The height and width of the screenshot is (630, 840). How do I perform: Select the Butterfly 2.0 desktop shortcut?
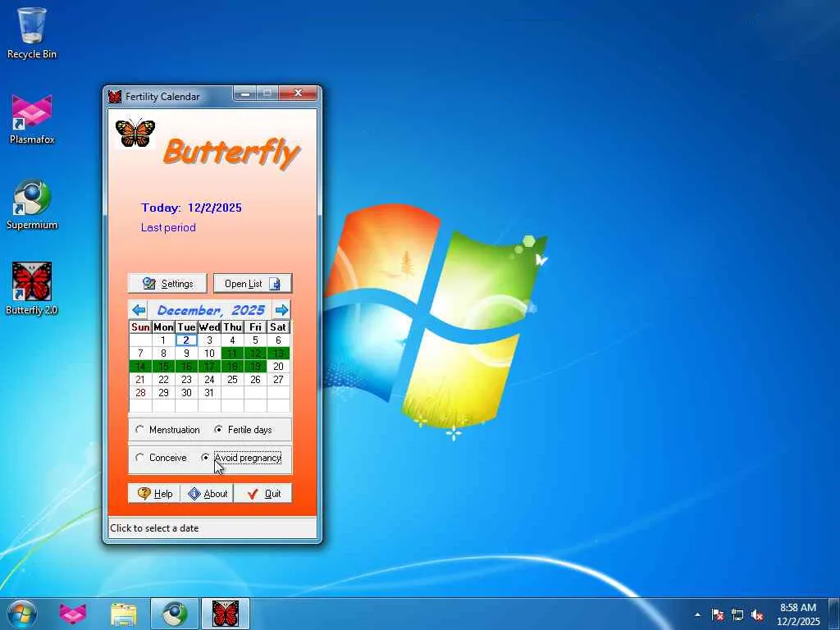(x=32, y=290)
